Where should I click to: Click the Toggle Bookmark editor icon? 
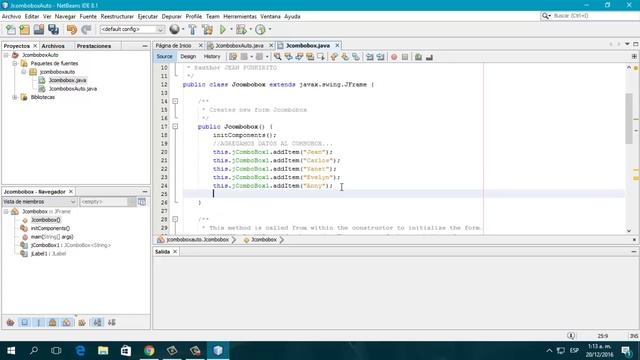point(356,57)
